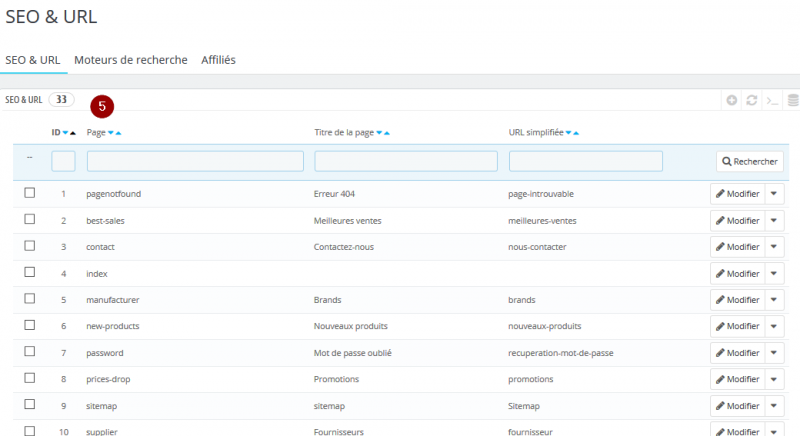Modifier the index page entry

click(x=738, y=273)
